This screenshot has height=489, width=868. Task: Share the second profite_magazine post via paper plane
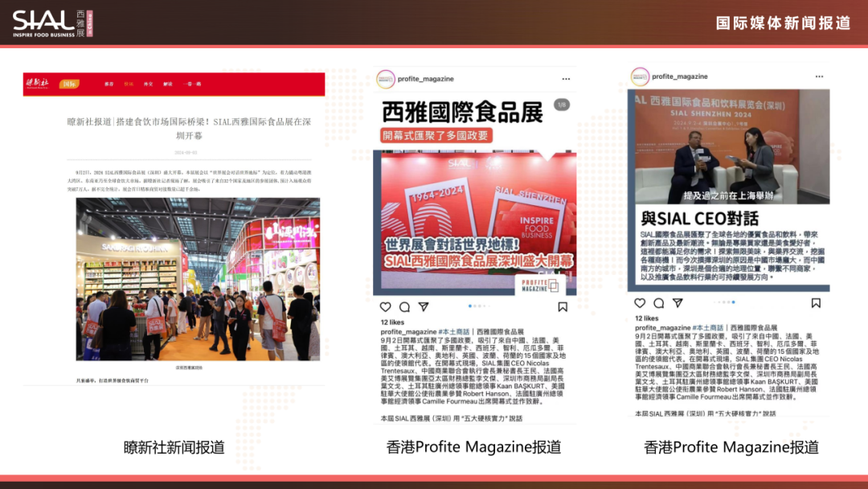[x=677, y=304]
